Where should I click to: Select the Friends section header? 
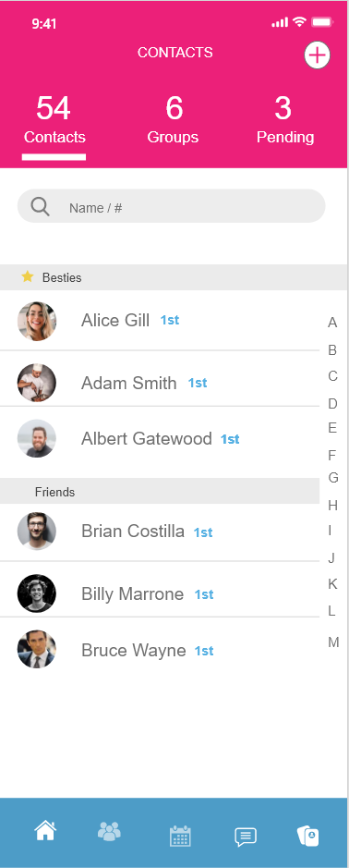[x=160, y=492]
